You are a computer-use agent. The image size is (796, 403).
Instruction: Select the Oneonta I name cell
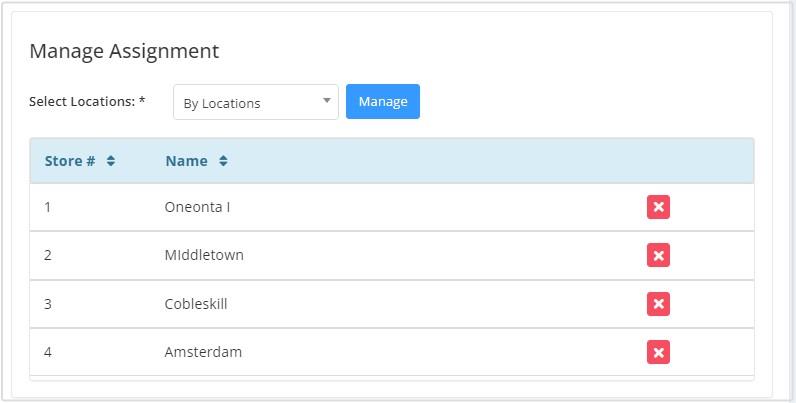coord(198,207)
